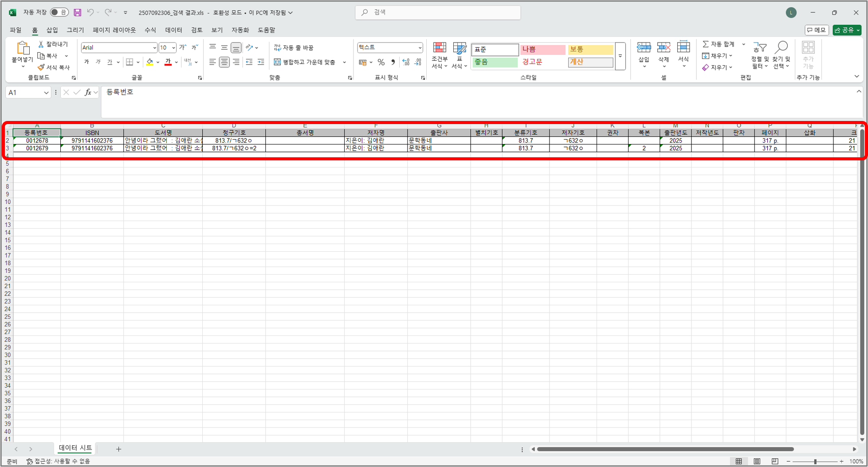Click the 삭제 delete cells icon
Viewport: 868px width, 467px height.
(664, 48)
